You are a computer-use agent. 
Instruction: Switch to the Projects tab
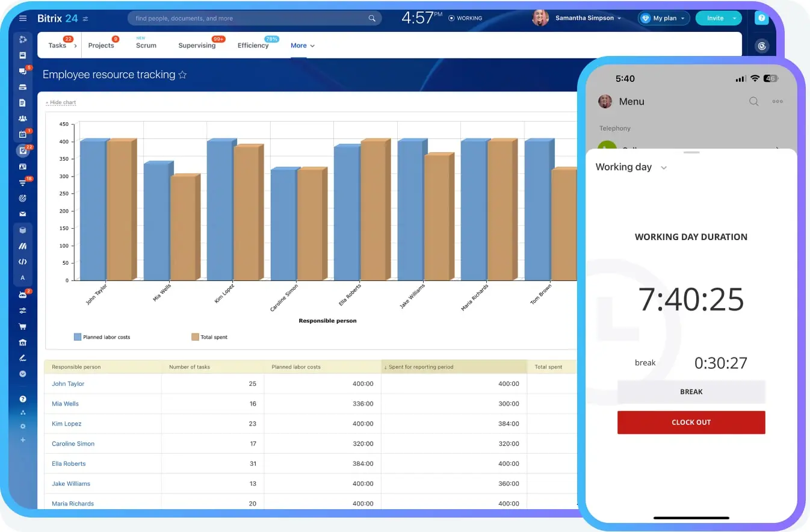(101, 46)
